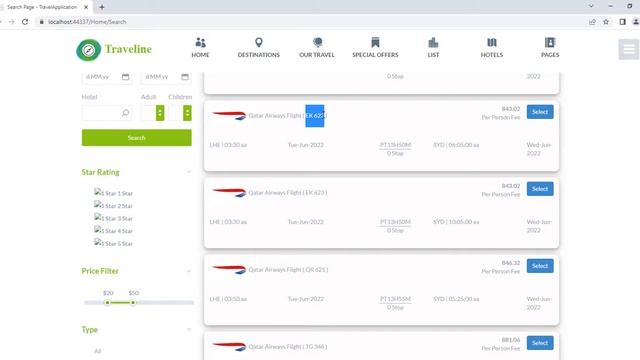Click the magnifier icon in the Hotel field
The image size is (640, 360).
tap(125, 113)
